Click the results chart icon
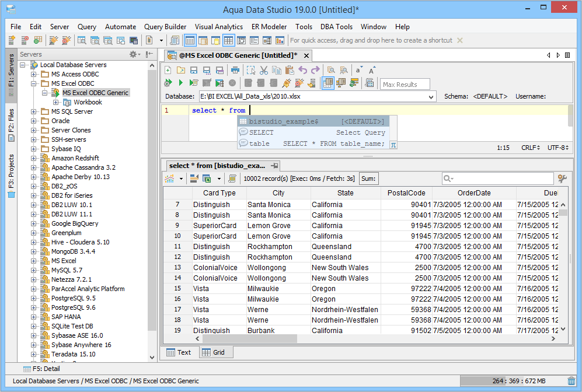The image size is (582, 392). click(170, 178)
